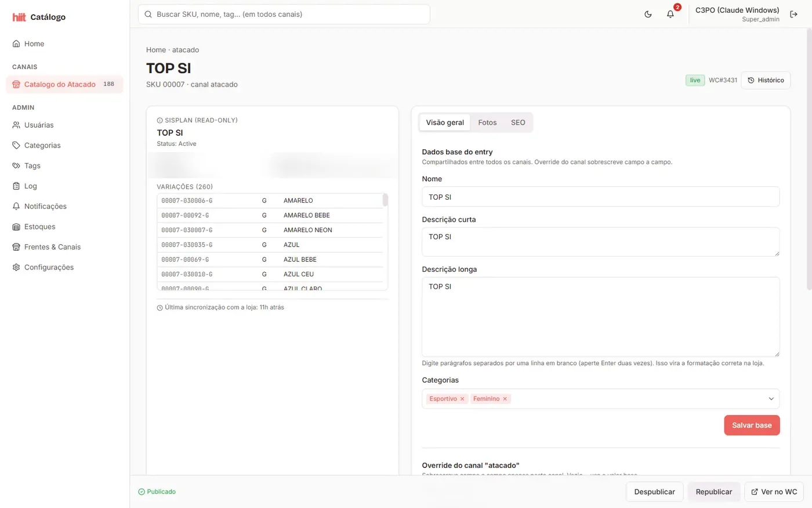Open the SEO tab
This screenshot has height=508, width=812.
(518, 123)
